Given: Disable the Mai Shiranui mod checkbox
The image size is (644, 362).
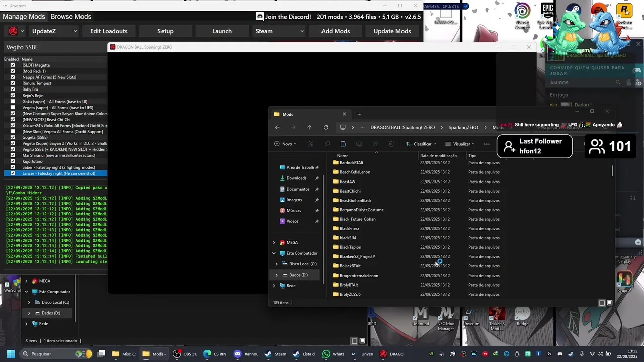Looking at the screenshot, I should coord(13,156).
